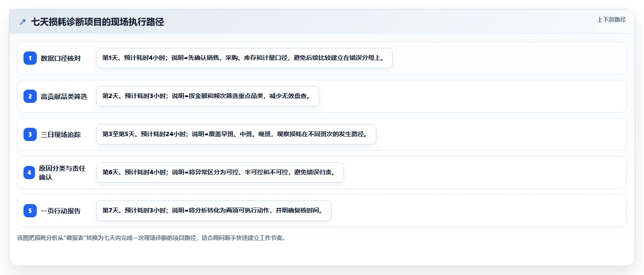Click the arrow icon beside the title
This screenshot has height=275, width=644.
pyautogui.click(x=23, y=22)
